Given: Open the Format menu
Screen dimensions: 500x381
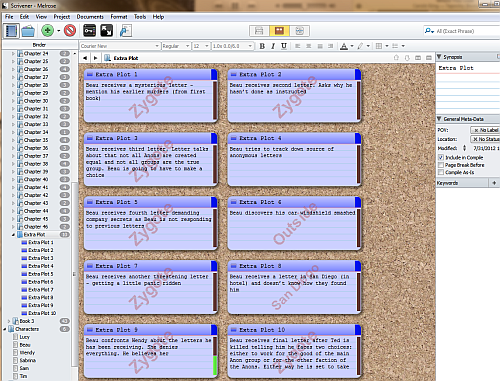Looking at the screenshot, I should tap(119, 17).
